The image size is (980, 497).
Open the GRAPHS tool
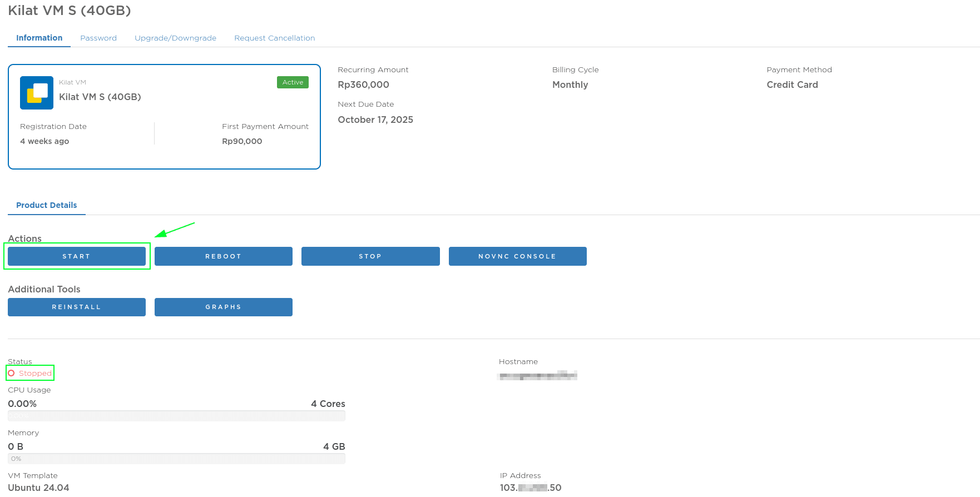click(x=223, y=307)
